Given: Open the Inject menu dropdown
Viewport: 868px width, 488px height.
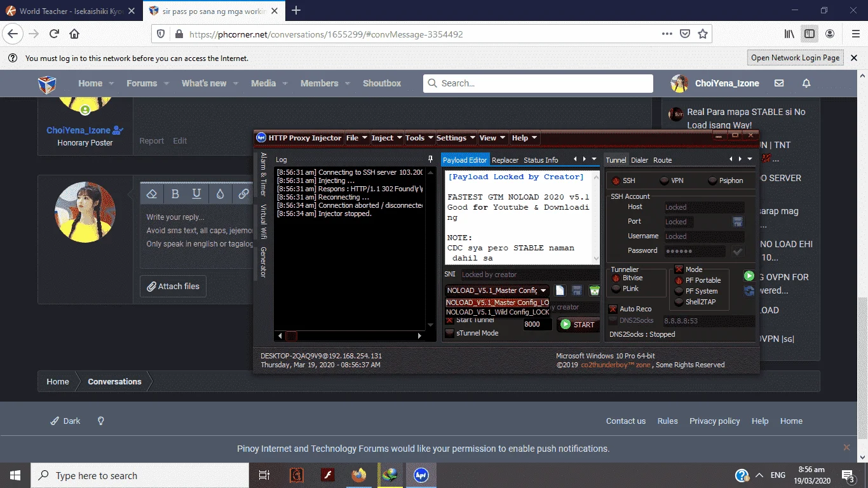Looking at the screenshot, I should [386, 138].
